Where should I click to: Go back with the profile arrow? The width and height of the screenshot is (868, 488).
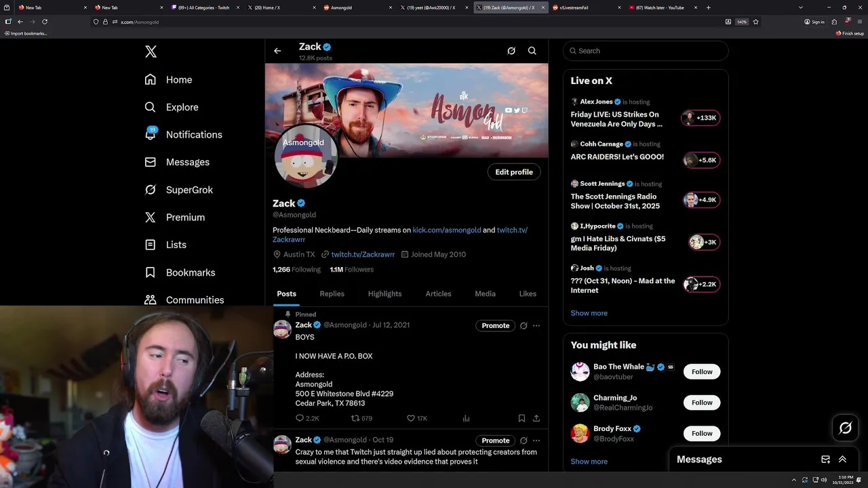[277, 51]
